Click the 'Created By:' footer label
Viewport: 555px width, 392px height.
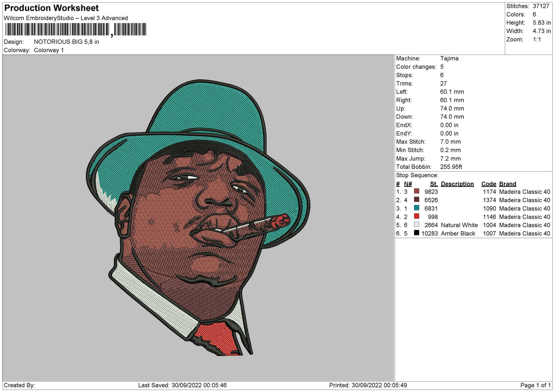coord(19,385)
